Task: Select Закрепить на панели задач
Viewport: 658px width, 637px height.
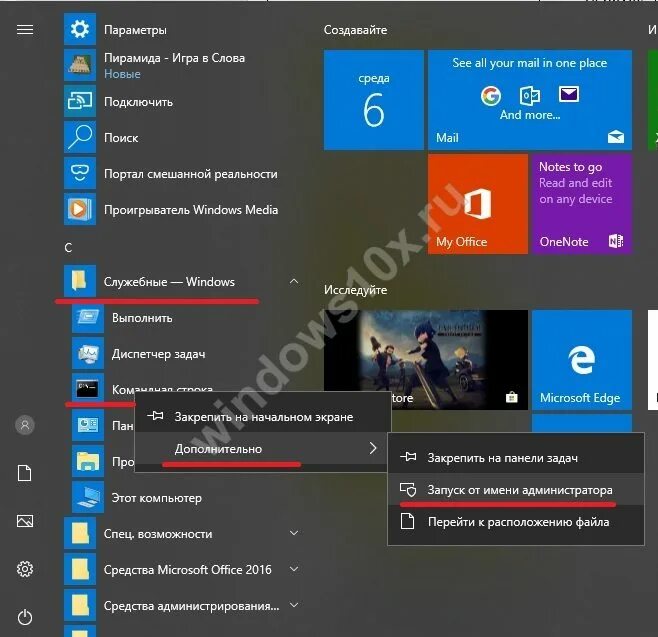Action: point(516,457)
